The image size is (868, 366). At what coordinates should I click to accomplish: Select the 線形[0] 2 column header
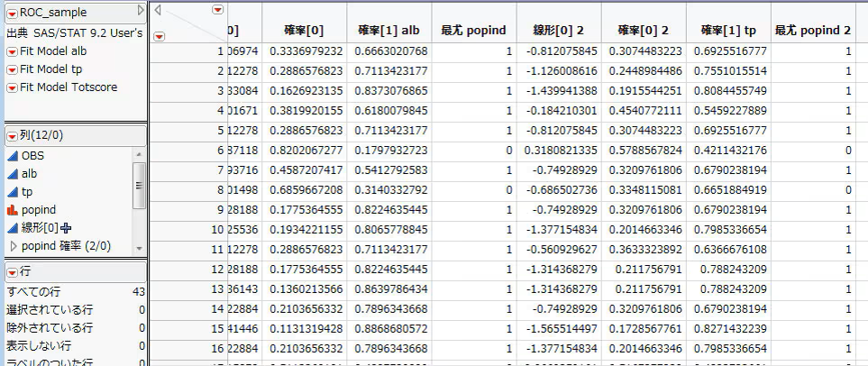(x=559, y=31)
